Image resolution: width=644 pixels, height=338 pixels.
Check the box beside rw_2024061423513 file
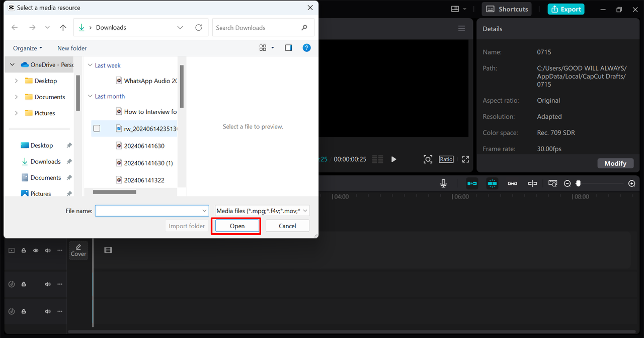tap(97, 128)
